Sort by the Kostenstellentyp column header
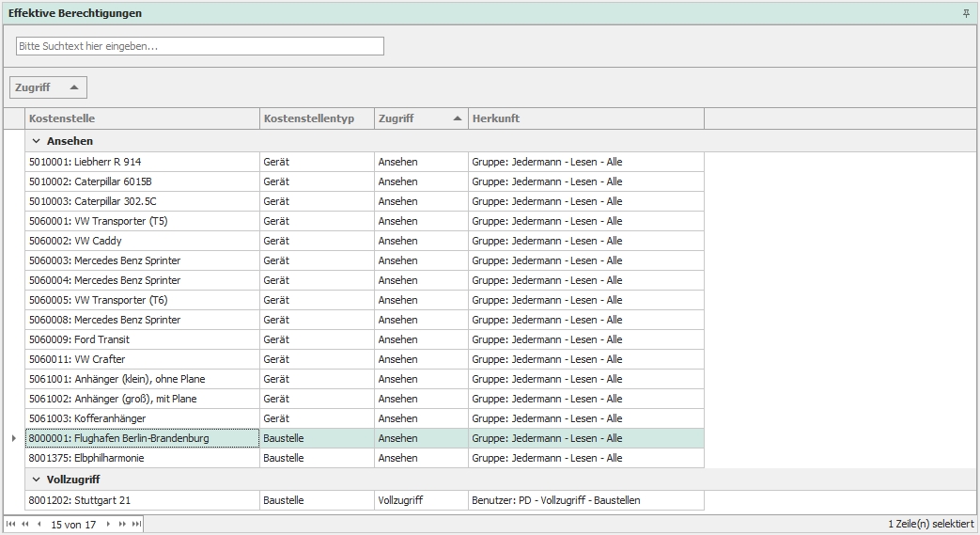 pos(316,118)
